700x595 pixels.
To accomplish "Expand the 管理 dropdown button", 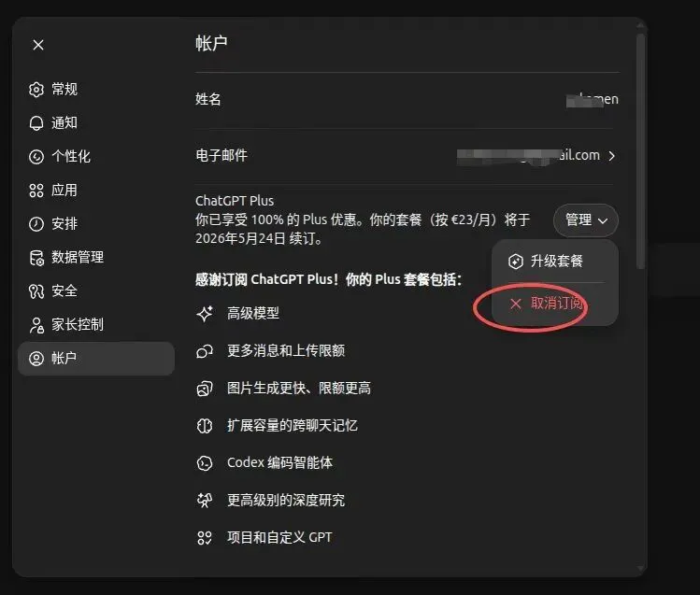I will [586, 220].
